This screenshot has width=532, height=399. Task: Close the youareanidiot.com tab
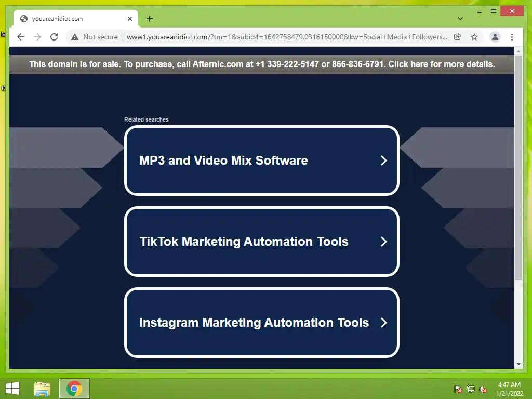point(130,19)
